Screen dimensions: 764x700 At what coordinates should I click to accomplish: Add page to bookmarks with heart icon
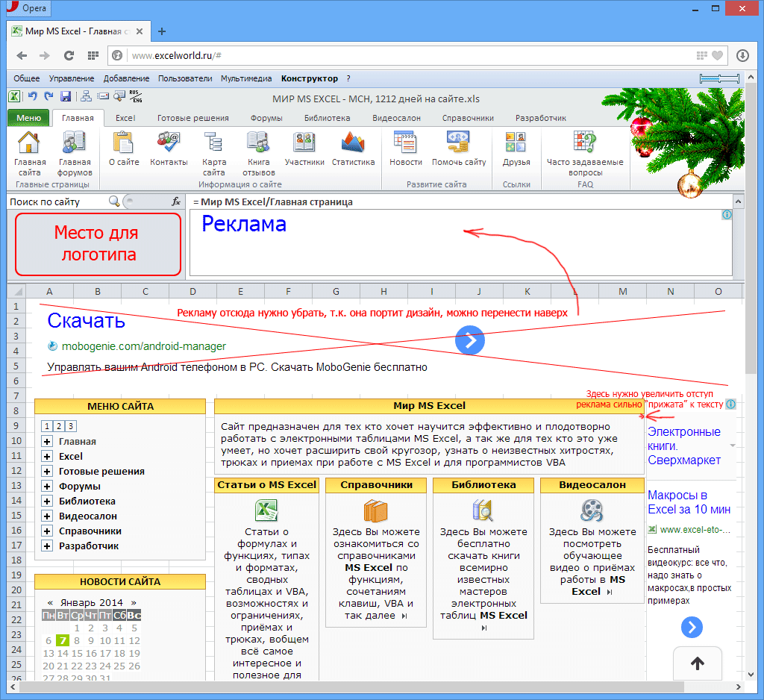click(717, 55)
